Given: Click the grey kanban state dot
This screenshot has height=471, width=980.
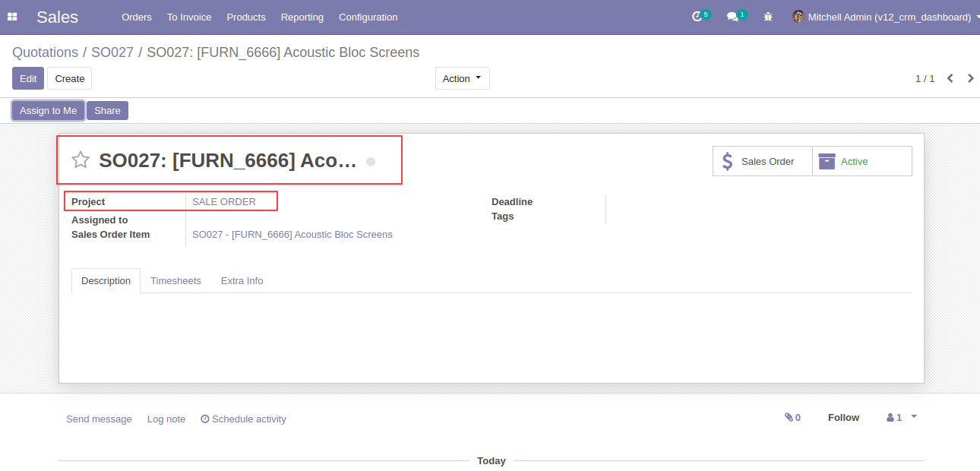Looking at the screenshot, I should [x=371, y=161].
